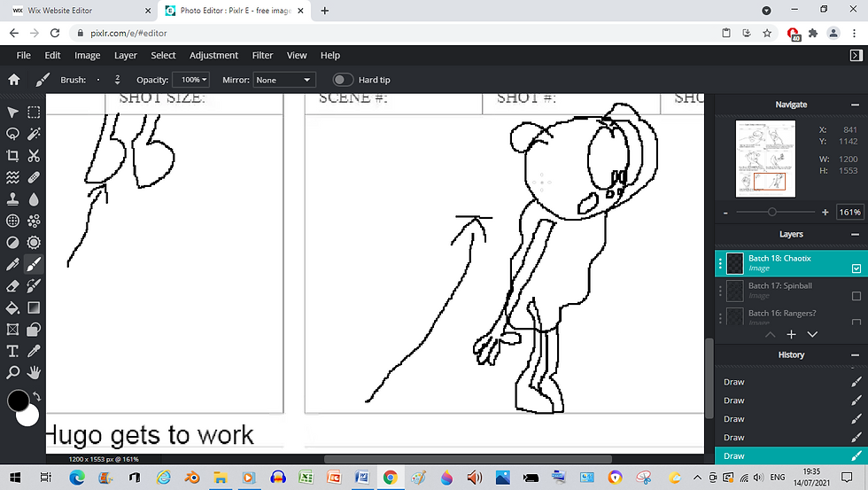Viewport: 868px width, 490px height.
Task: Open the Filter menu
Action: click(262, 55)
